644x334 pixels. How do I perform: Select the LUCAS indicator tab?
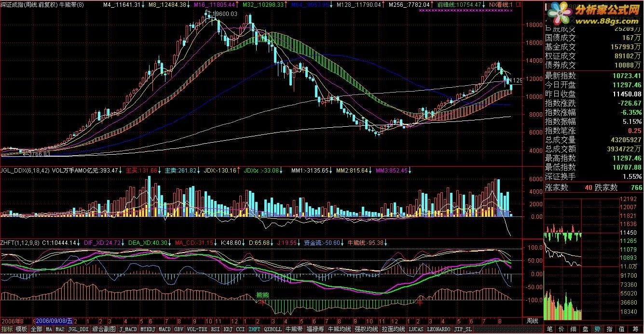(416, 329)
